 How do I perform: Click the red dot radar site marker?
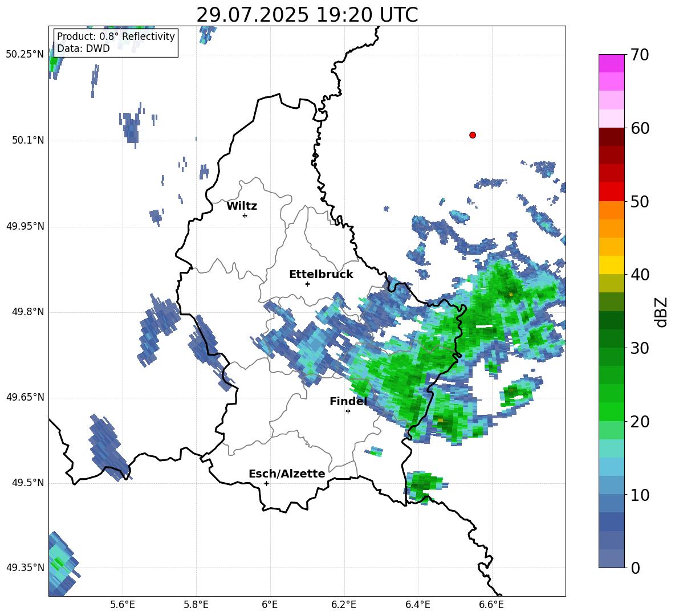click(472, 135)
